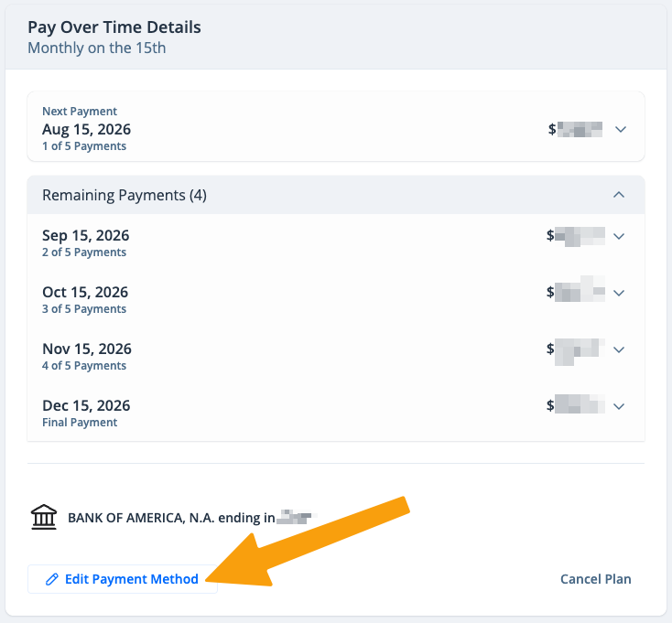This screenshot has height=623, width=672.
Task: Expand the Dec 15, 2026 final payment chevron
Action: point(618,406)
